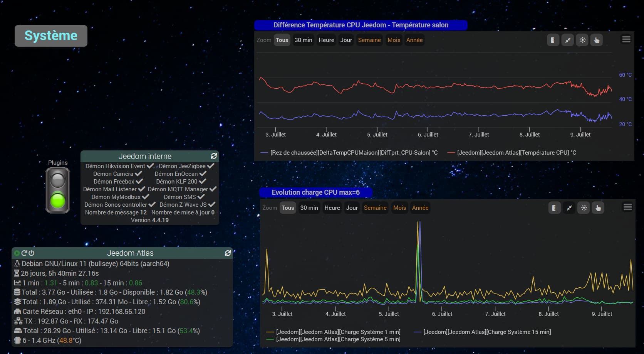Screen dimensions: 644x354
Task: Click Evolution charge CPU max=6 title
Action: pos(316,192)
